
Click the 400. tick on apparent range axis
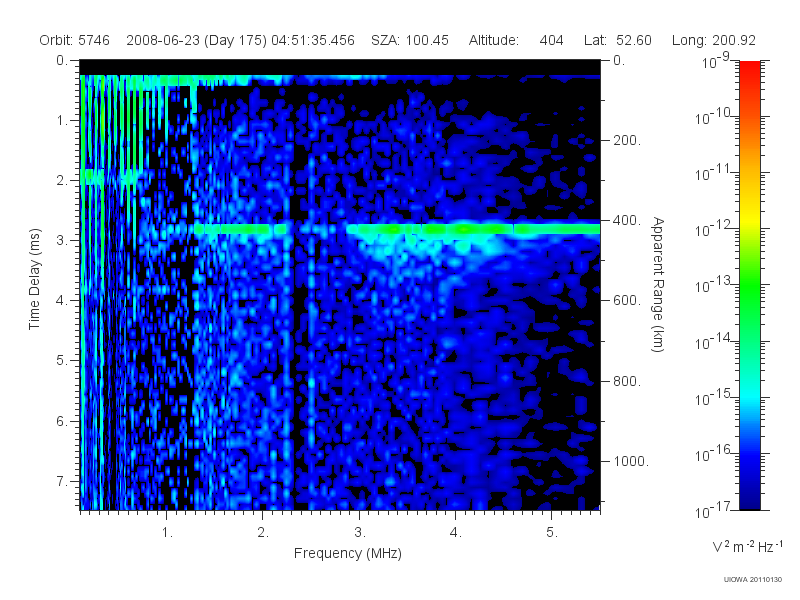pyautogui.click(x=627, y=220)
